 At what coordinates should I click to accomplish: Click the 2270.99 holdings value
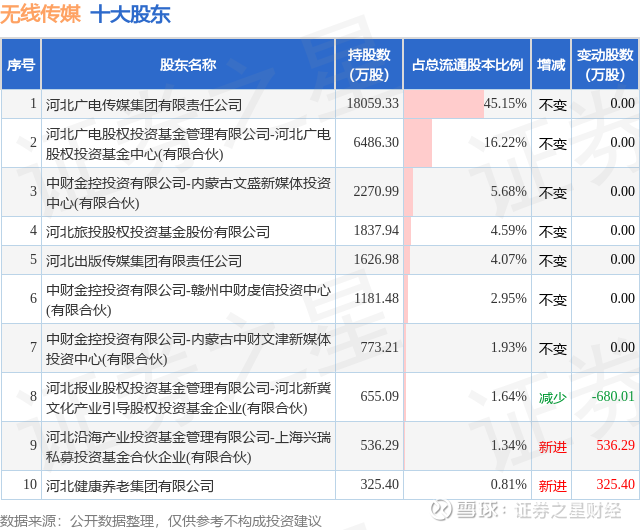pos(376,191)
